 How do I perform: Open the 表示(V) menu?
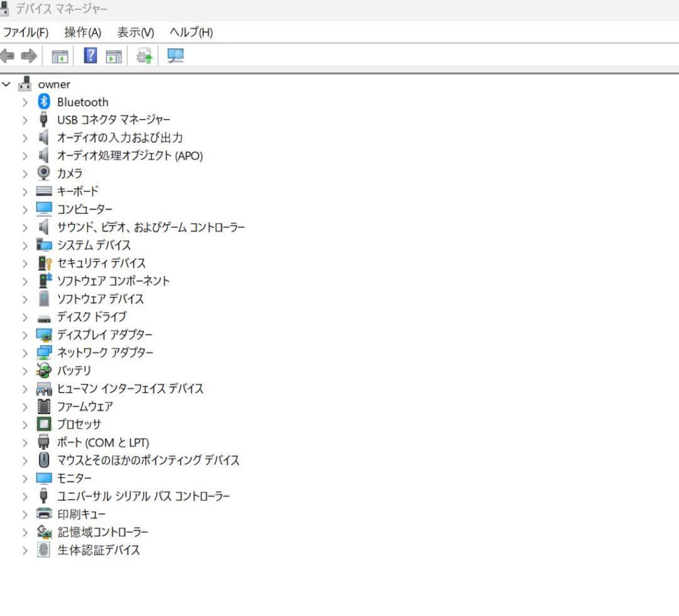[x=134, y=33]
